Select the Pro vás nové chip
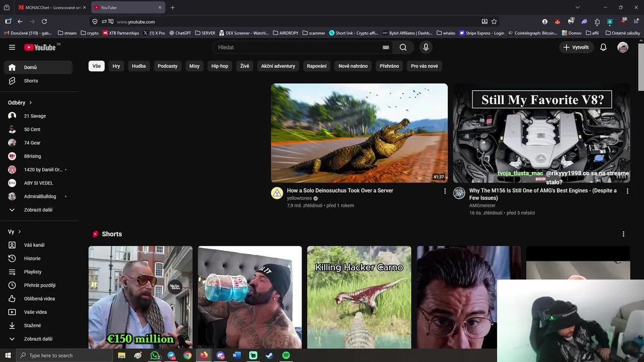 [x=424, y=66]
